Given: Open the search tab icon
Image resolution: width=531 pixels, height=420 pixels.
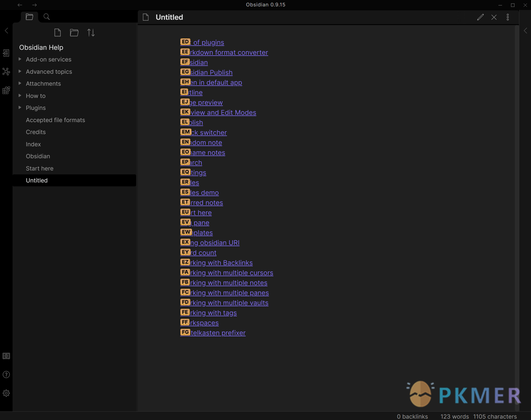Looking at the screenshot, I should pos(47,17).
